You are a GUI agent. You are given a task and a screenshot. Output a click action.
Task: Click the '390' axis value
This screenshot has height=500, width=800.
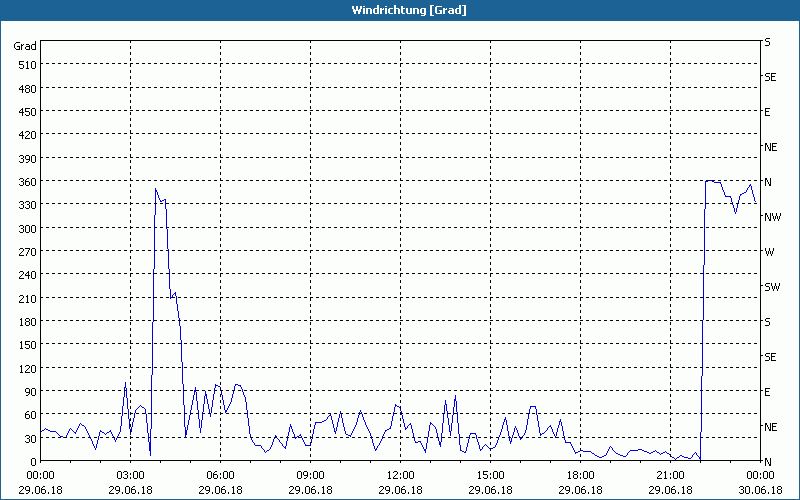[x=27, y=158]
